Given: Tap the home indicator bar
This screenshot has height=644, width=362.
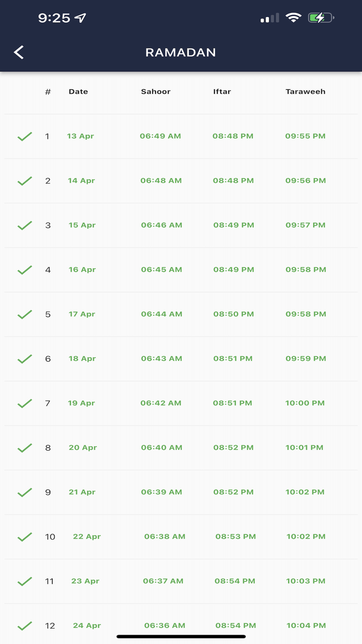Looking at the screenshot, I should coord(181,637).
